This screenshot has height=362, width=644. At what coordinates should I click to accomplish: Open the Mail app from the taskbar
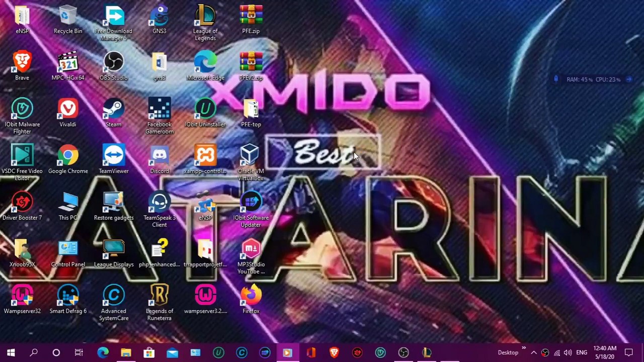172,352
